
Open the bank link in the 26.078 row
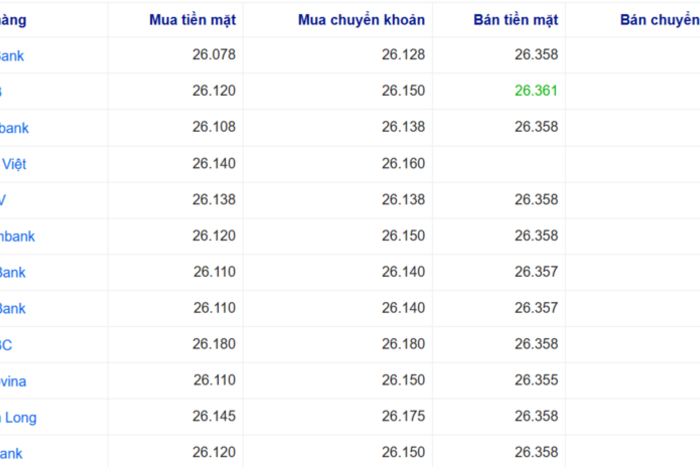(12, 56)
